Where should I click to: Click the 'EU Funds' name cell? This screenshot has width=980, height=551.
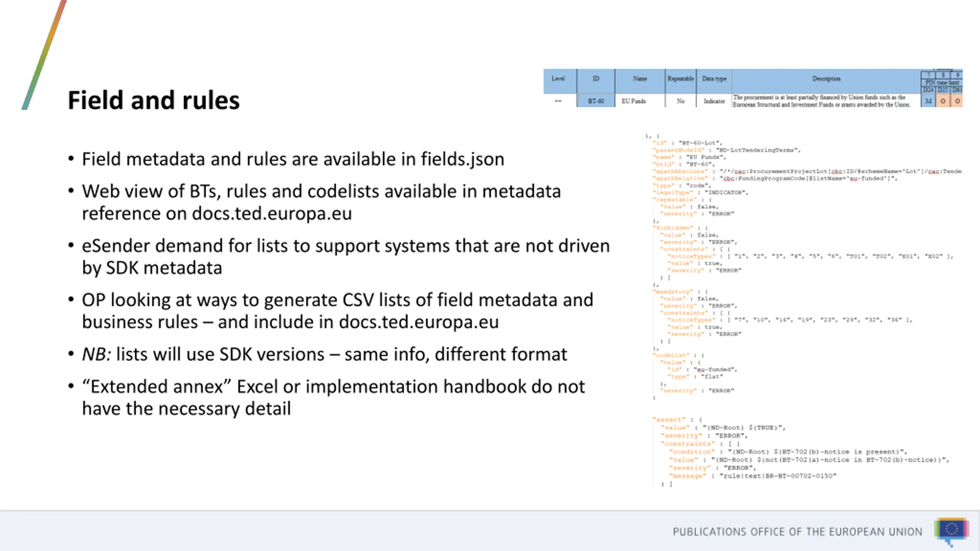[634, 101]
